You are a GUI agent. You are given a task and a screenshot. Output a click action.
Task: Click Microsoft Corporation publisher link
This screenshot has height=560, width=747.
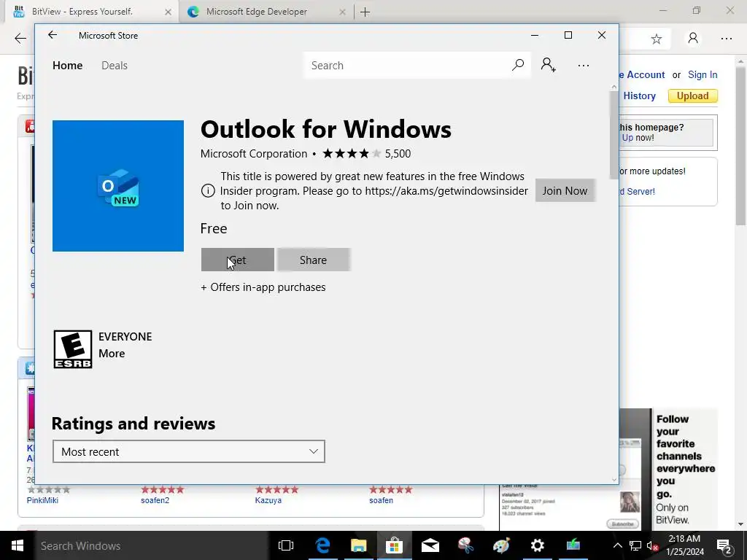point(254,153)
